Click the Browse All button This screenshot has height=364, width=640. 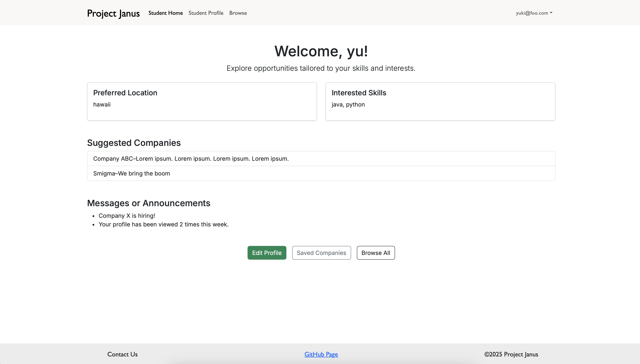click(375, 253)
